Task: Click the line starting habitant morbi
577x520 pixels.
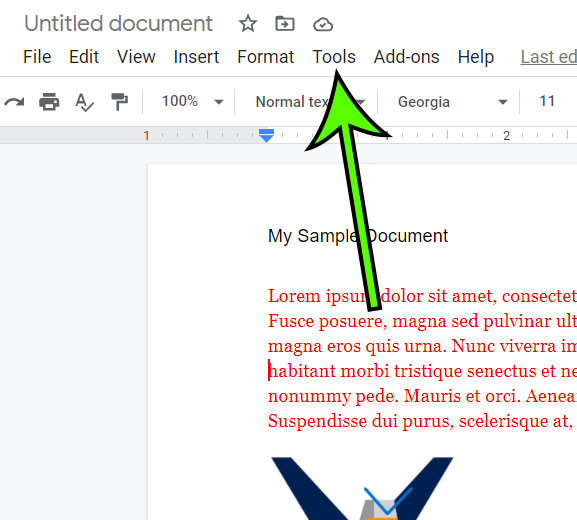Action: 422,371
